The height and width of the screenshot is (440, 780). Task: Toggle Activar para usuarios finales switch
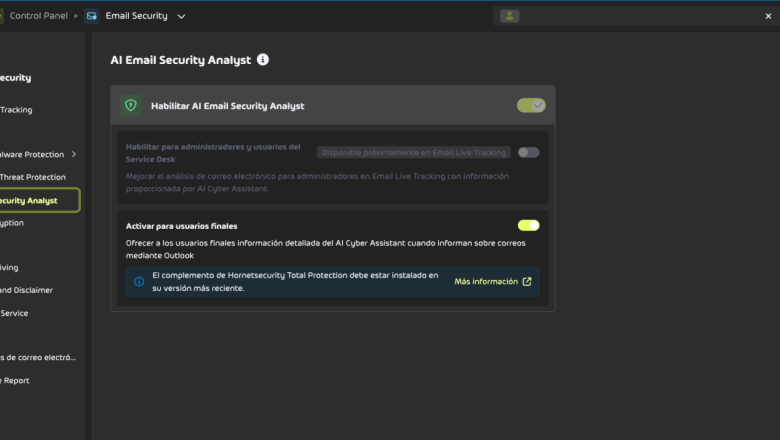pos(528,226)
